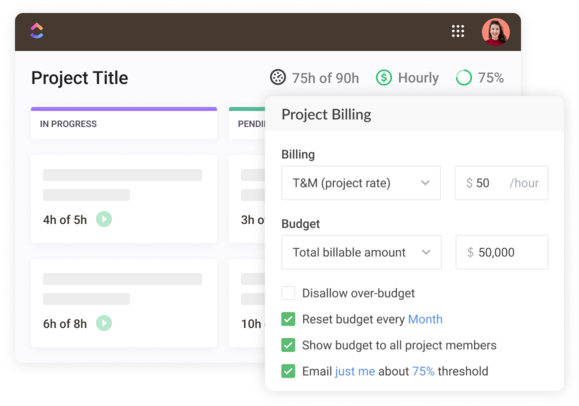Uncheck Reset budget every Month
Image resolution: width=579 pixels, height=406 pixels.
(288, 319)
